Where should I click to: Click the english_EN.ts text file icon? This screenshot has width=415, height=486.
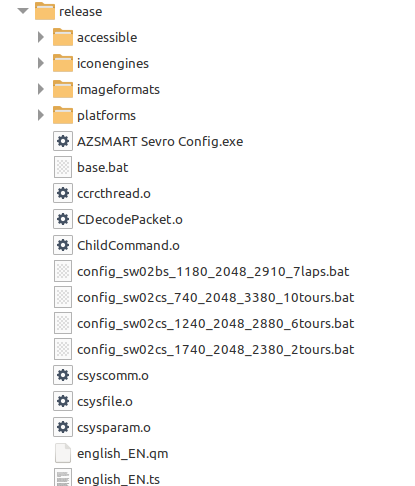pyautogui.click(x=63, y=477)
